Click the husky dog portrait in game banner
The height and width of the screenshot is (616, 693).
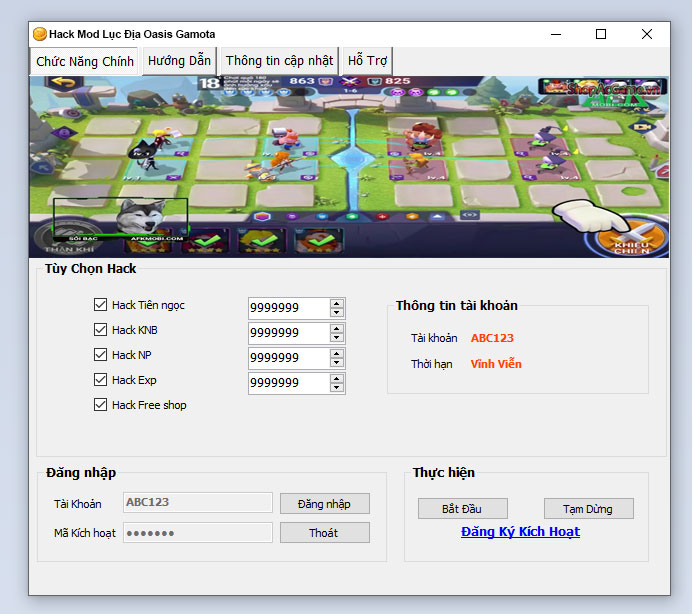(x=141, y=217)
